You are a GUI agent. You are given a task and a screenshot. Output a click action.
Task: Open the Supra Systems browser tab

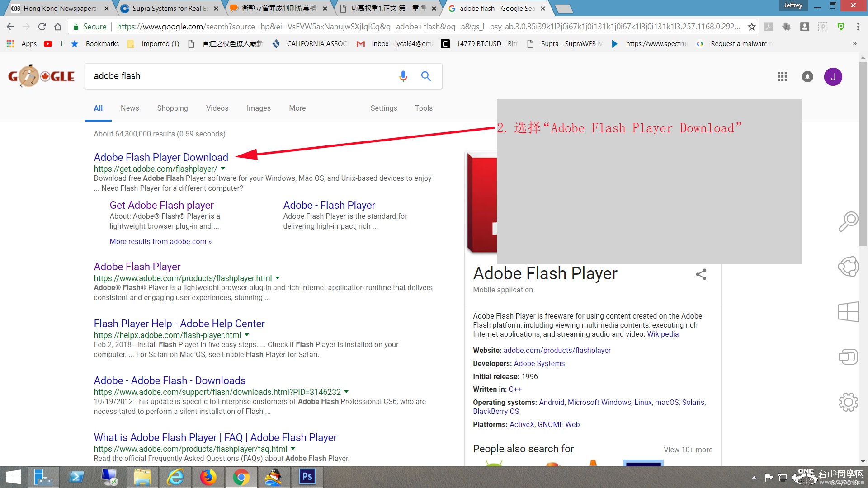[169, 8]
